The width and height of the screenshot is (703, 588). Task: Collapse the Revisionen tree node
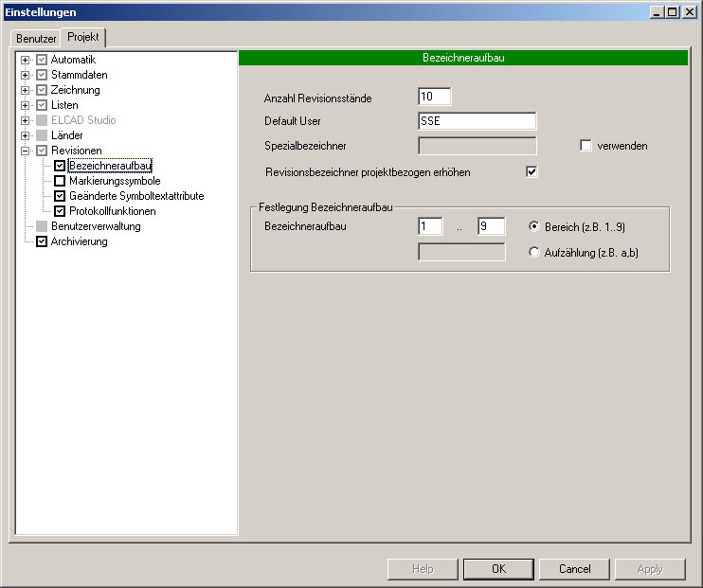click(x=25, y=151)
